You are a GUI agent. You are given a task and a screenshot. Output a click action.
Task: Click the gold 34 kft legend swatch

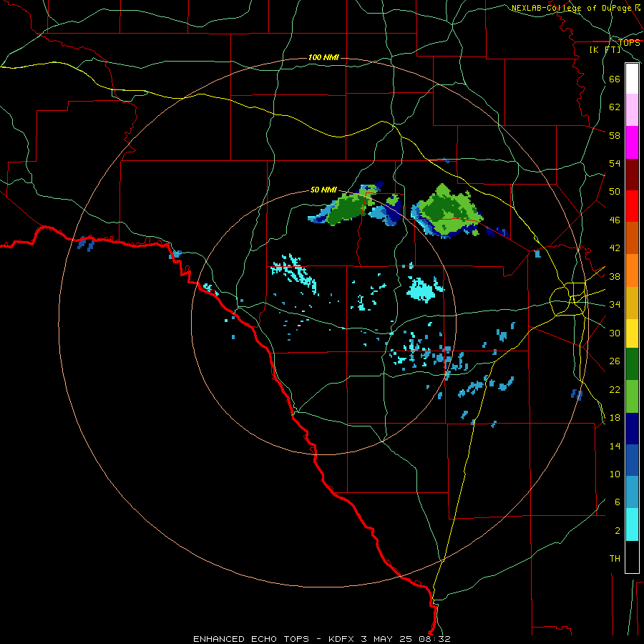pos(632,303)
